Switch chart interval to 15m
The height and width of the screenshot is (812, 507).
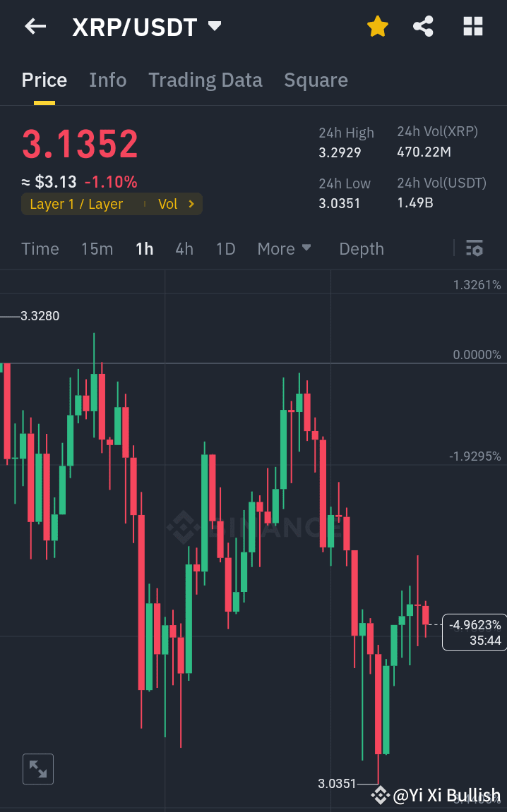point(97,248)
